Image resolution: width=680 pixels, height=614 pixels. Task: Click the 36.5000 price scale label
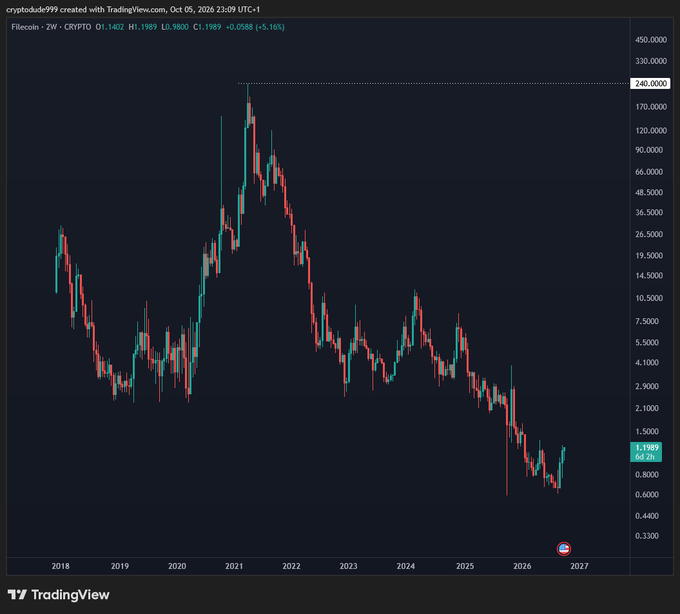(x=649, y=212)
